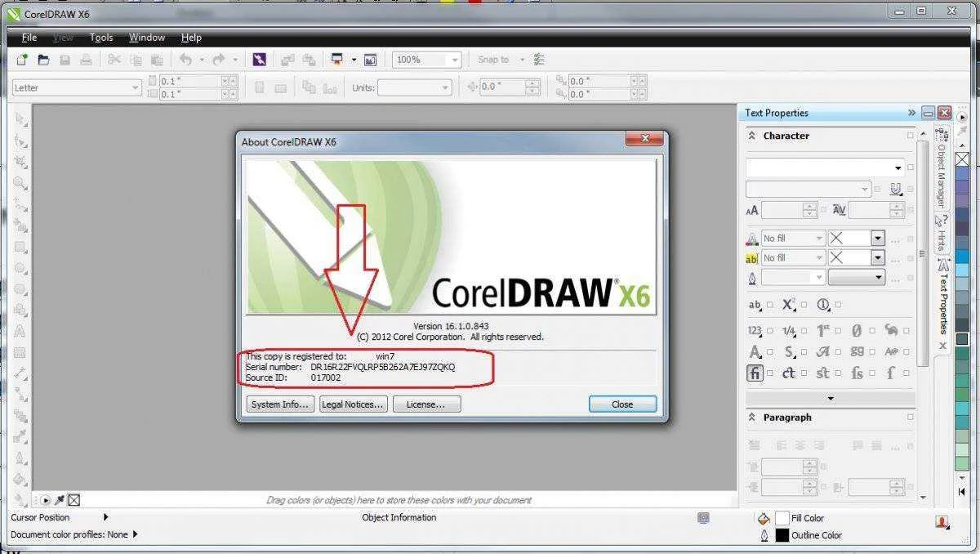Click the Redo arrow icon
The width and height of the screenshot is (980, 554).
click(219, 60)
